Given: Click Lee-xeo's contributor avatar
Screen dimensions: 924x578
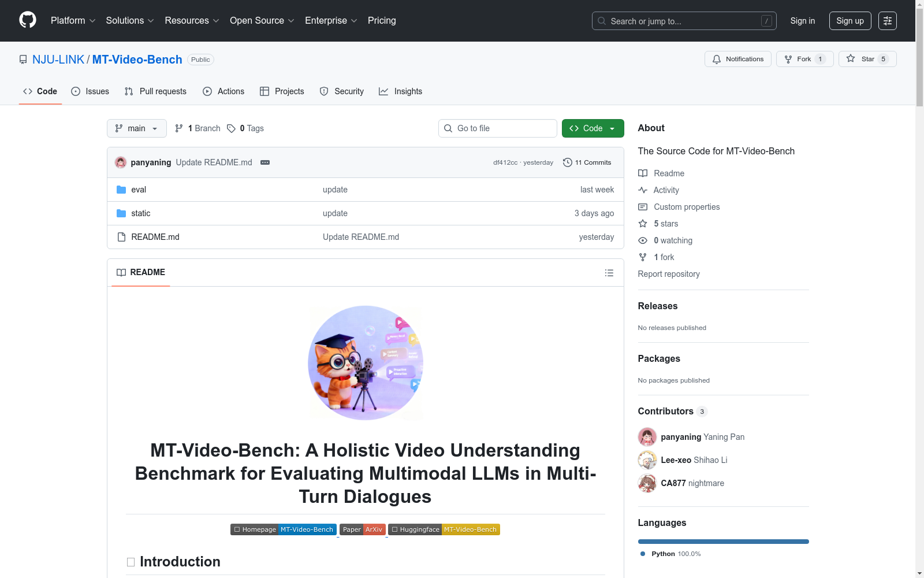Looking at the screenshot, I should [x=647, y=460].
